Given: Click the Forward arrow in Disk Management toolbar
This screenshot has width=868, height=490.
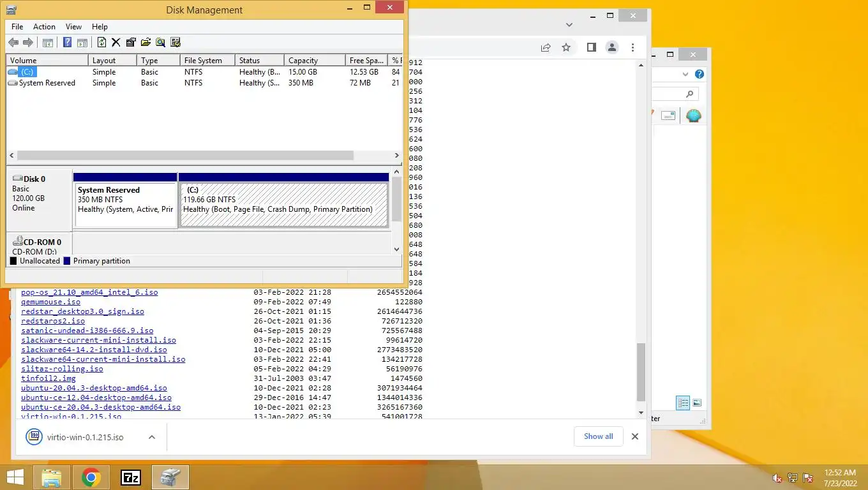Looking at the screenshot, I should (x=28, y=43).
